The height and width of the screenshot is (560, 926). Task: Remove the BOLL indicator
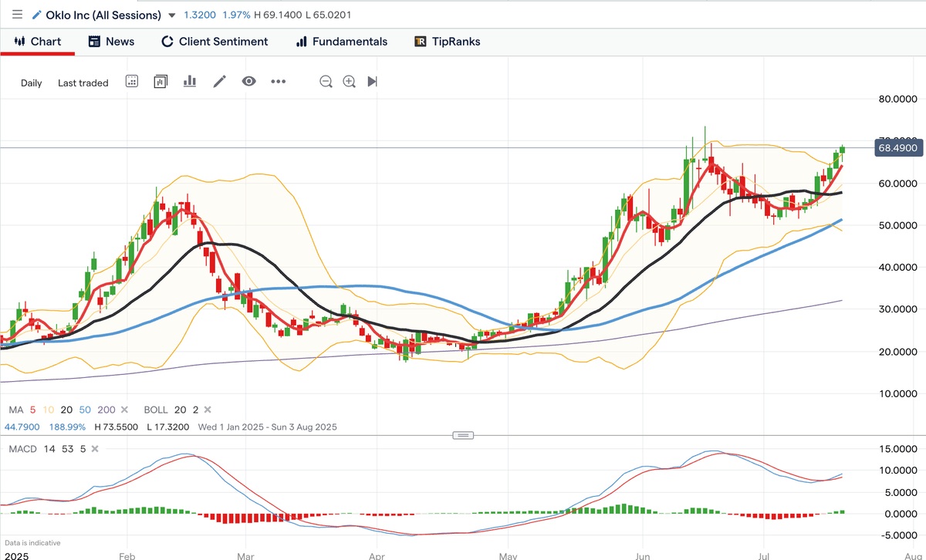207,410
